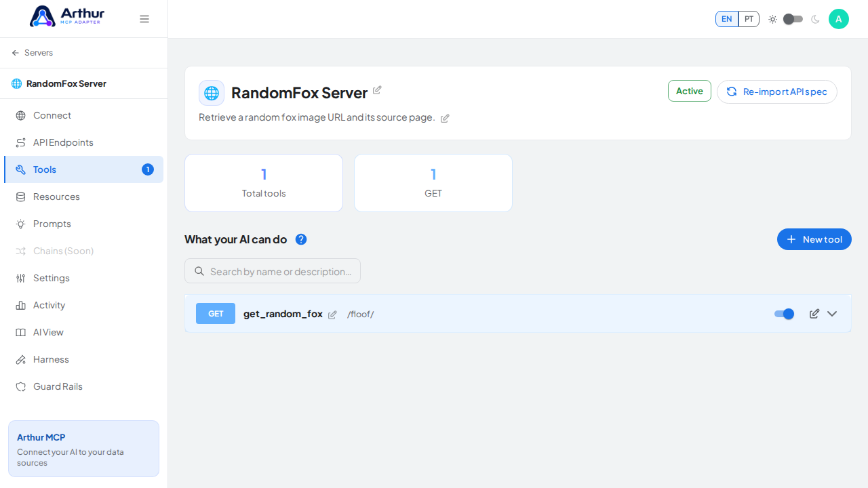The height and width of the screenshot is (488, 868).
Task: Click the Guard Rails shield icon
Action: (x=20, y=386)
